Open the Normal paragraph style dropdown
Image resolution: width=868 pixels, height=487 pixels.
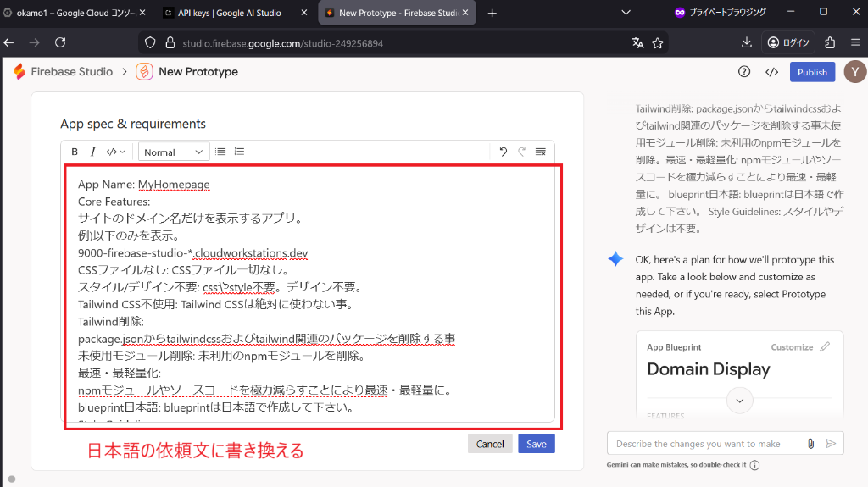click(173, 152)
